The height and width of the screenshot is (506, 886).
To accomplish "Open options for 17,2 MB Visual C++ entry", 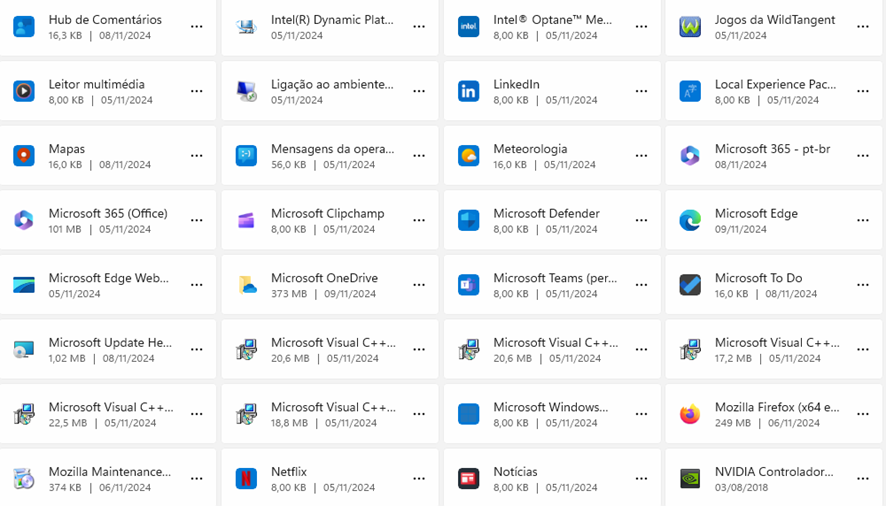I will 863,349.
